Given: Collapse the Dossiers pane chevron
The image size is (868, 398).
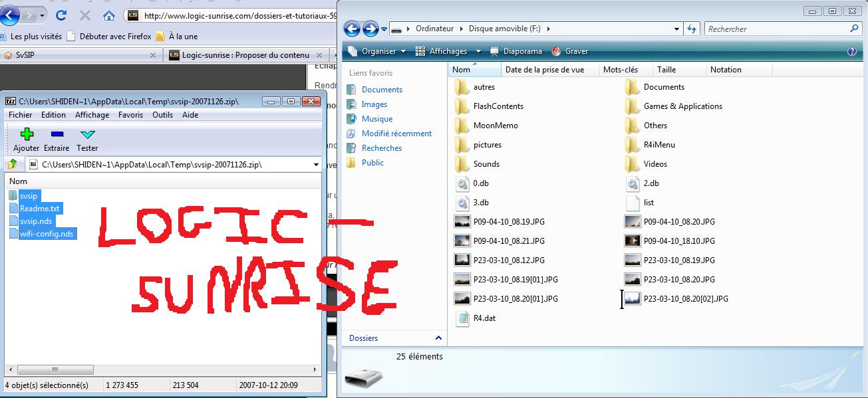Looking at the screenshot, I should 438,338.
